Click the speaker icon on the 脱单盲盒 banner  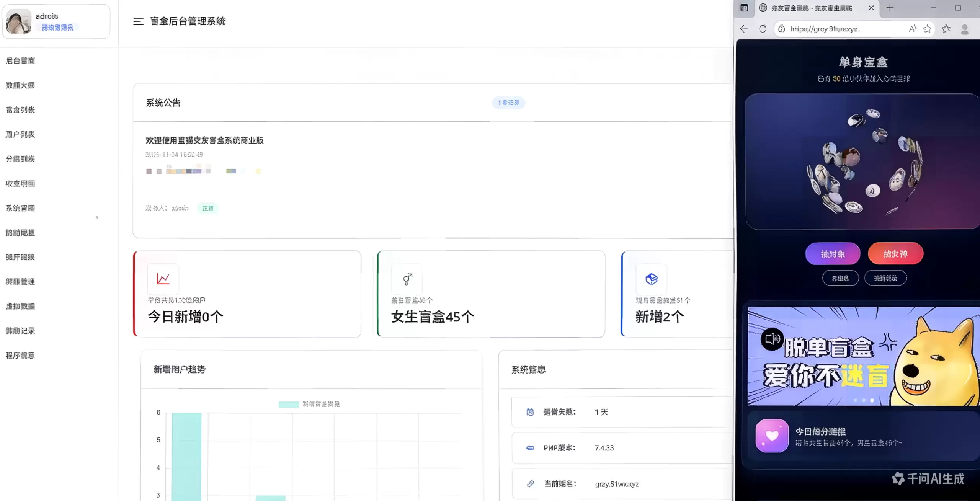772,340
